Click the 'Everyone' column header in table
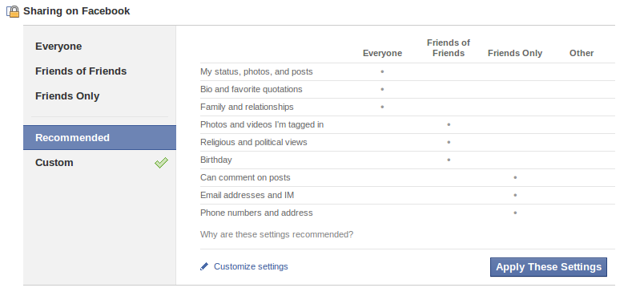The height and width of the screenshot is (304, 644). point(382,53)
